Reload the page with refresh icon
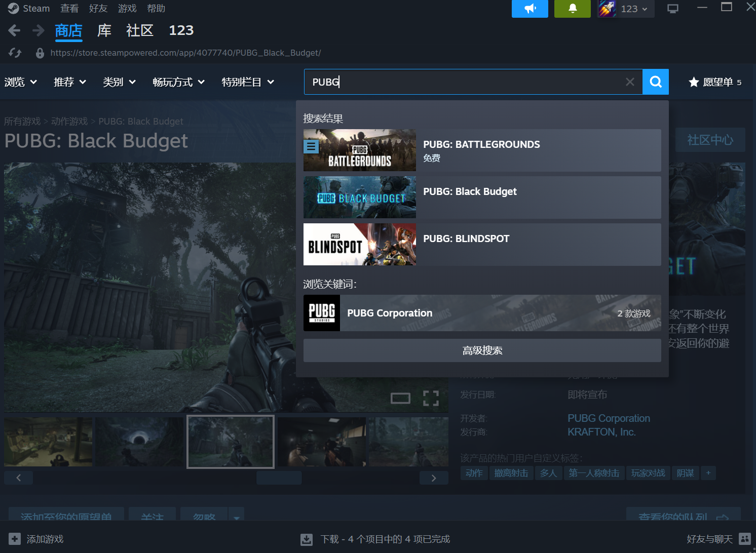The height and width of the screenshot is (553, 756). click(x=15, y=53)
